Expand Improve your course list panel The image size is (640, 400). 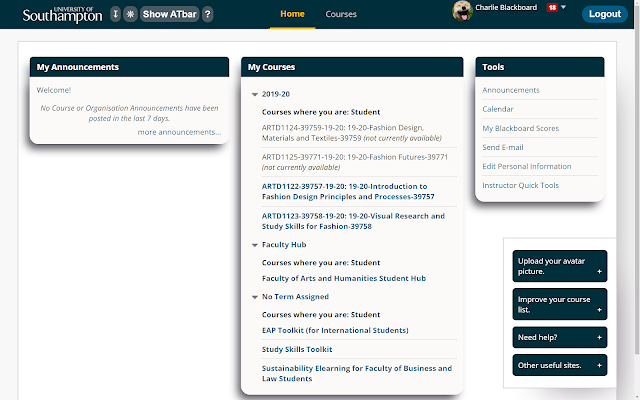pyautogui.click(x=560, y=304)
